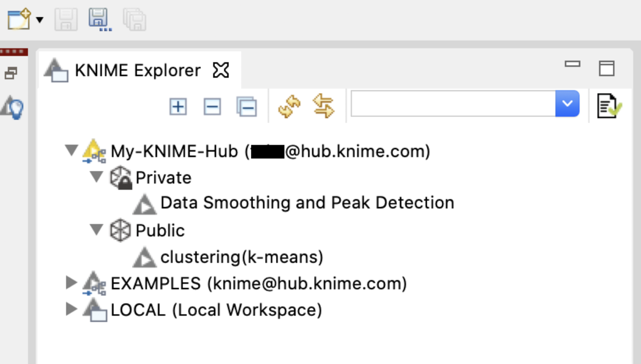Viewport: 641px width, 364px height.
Task: Click the Refresh view icon
Action: coord(289,106)
